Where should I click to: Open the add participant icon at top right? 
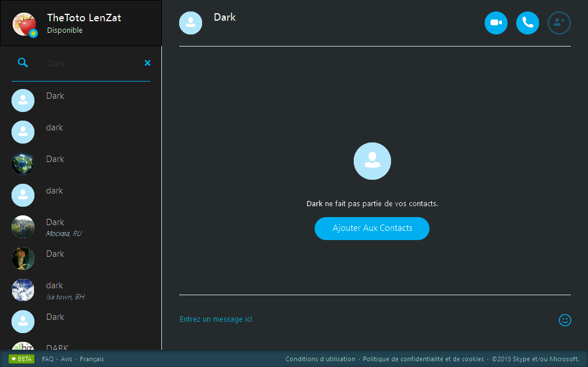(x=559, y=23)
